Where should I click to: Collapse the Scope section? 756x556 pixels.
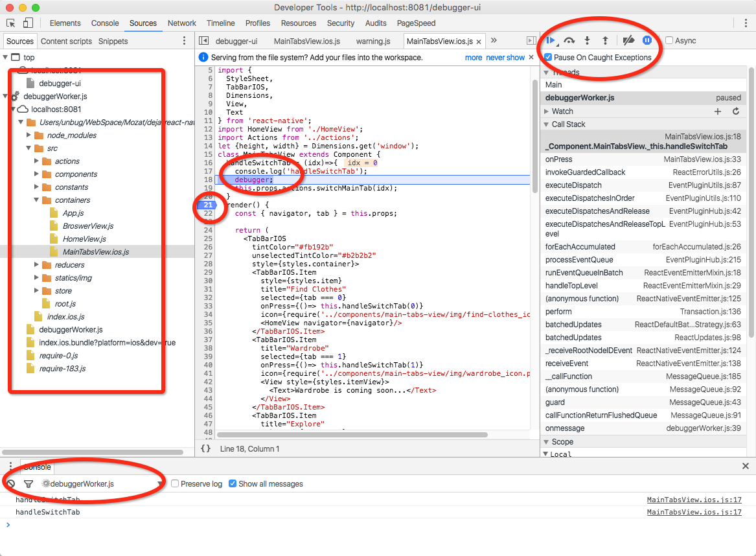(546, 442)
